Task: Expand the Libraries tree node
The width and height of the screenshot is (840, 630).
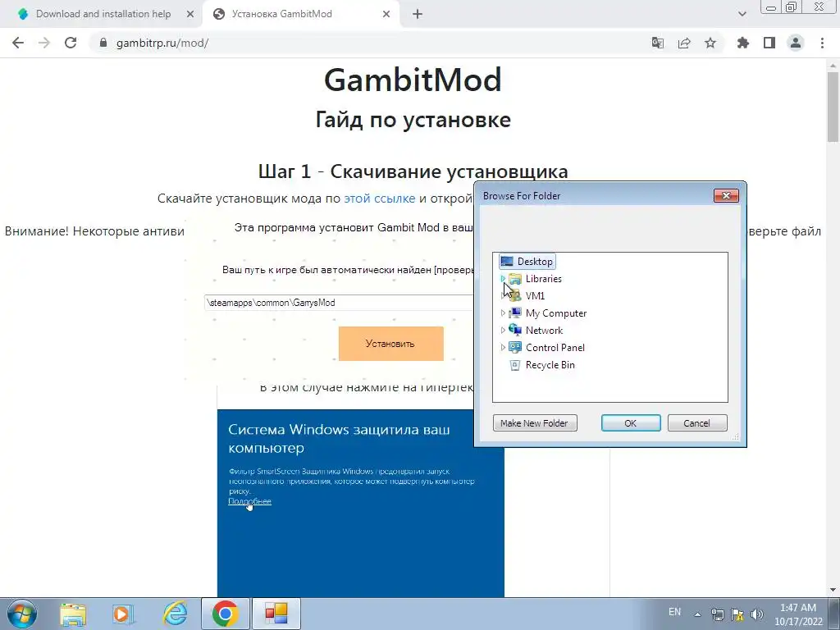Action: pyautogui.click(x=503, y=279)
